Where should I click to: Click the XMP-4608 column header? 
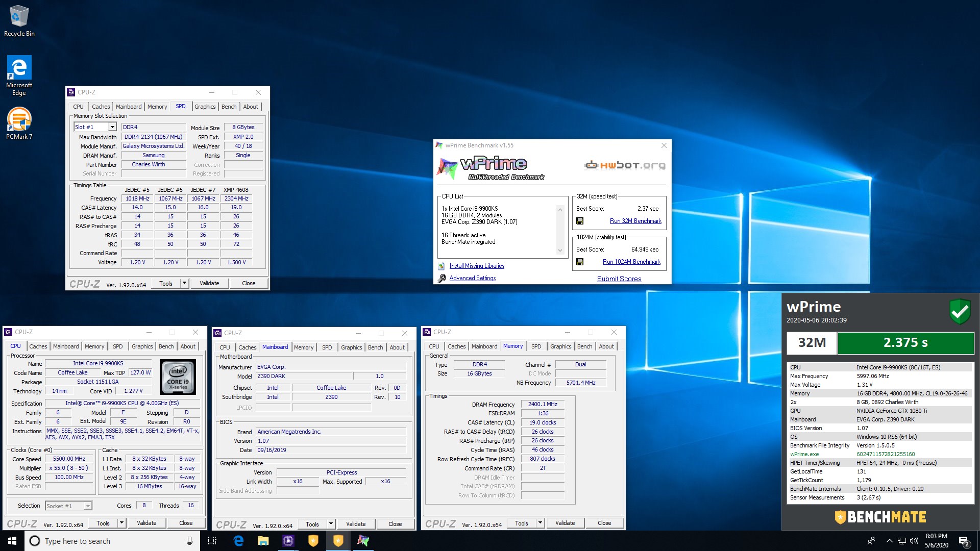pyautogui.click(x=236, y=190)
